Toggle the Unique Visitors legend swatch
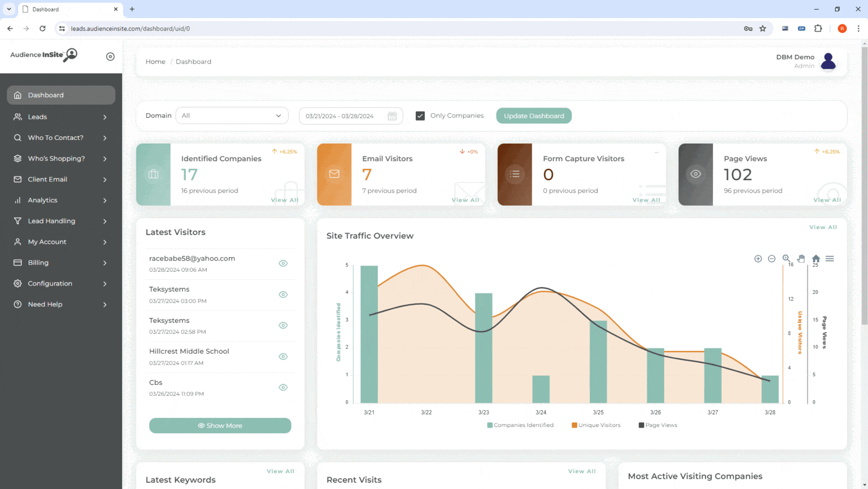Screen dimensions: 868x489 (x=574, y=425)
